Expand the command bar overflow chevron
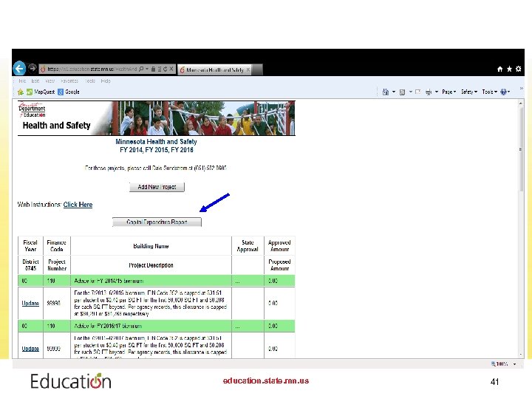532x399 pixels. 521,89
